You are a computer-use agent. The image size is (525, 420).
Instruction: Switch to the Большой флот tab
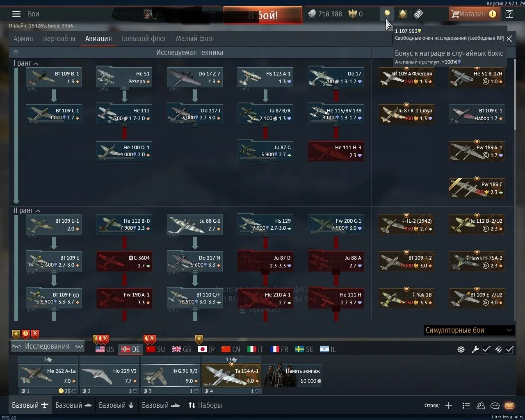144,39
